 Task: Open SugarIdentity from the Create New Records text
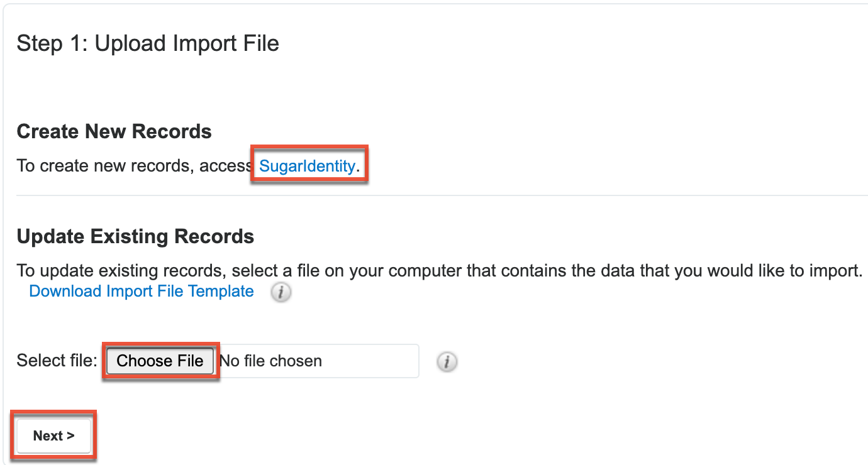pos(306,165)
